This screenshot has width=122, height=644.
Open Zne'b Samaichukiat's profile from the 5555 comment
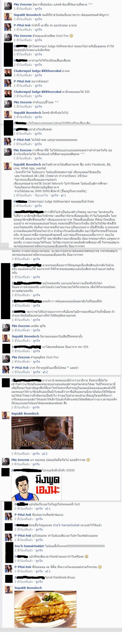[x=29, y=546]
